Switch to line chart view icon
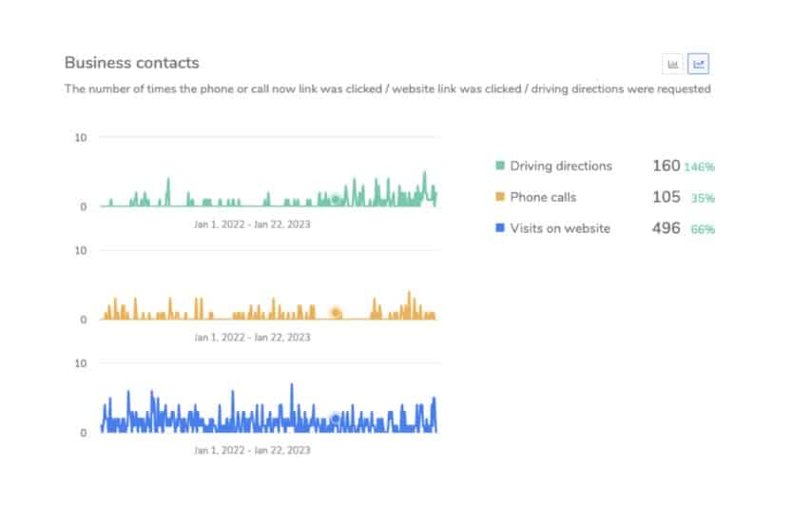812x506 pixels. [x=698, y=65]
